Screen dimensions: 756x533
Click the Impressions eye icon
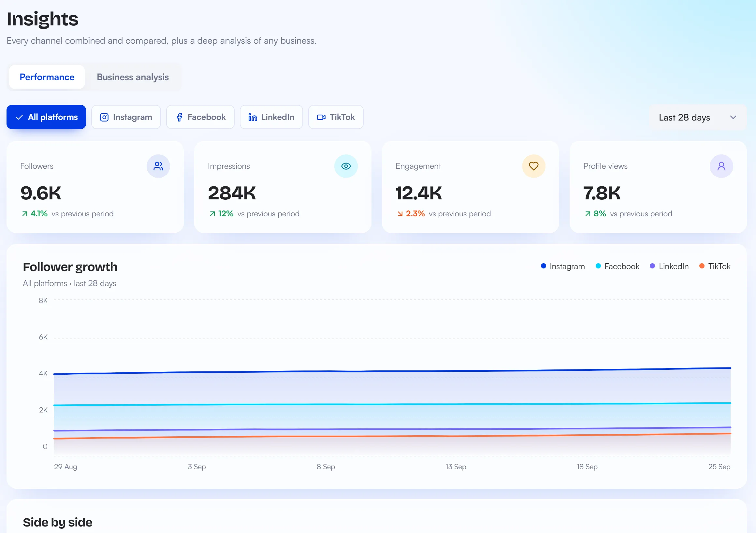346,166
